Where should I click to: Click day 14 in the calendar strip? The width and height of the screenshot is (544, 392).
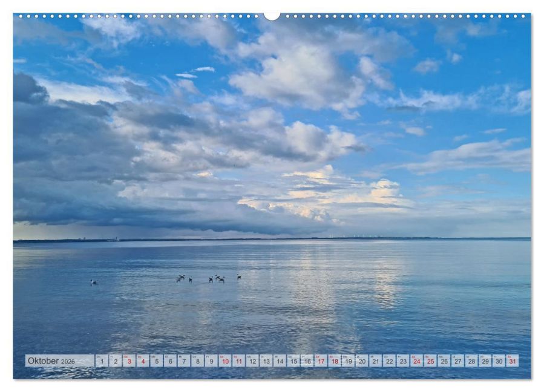point(280,361)
